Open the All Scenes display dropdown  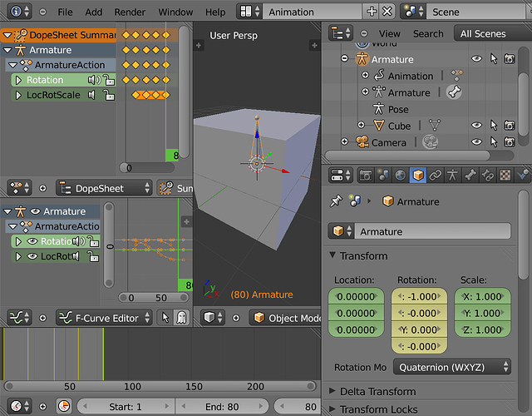point(493,33)
